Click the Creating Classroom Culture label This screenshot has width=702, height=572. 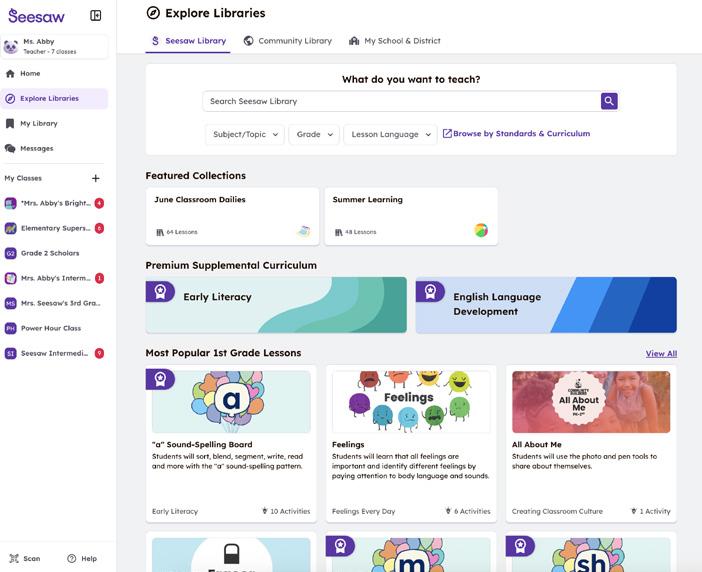pyautogui.click(x=557, y=511)
